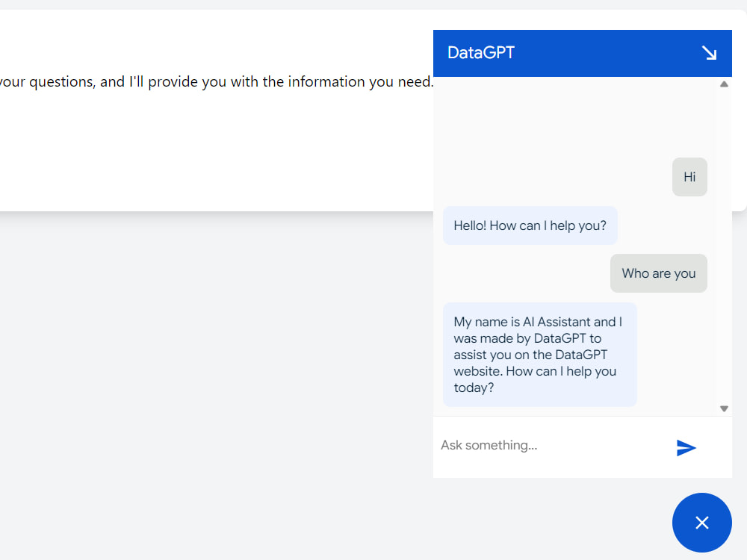Send the message with the paper plane icon
The width and height of the screenshot is (747, 560).
686,447
